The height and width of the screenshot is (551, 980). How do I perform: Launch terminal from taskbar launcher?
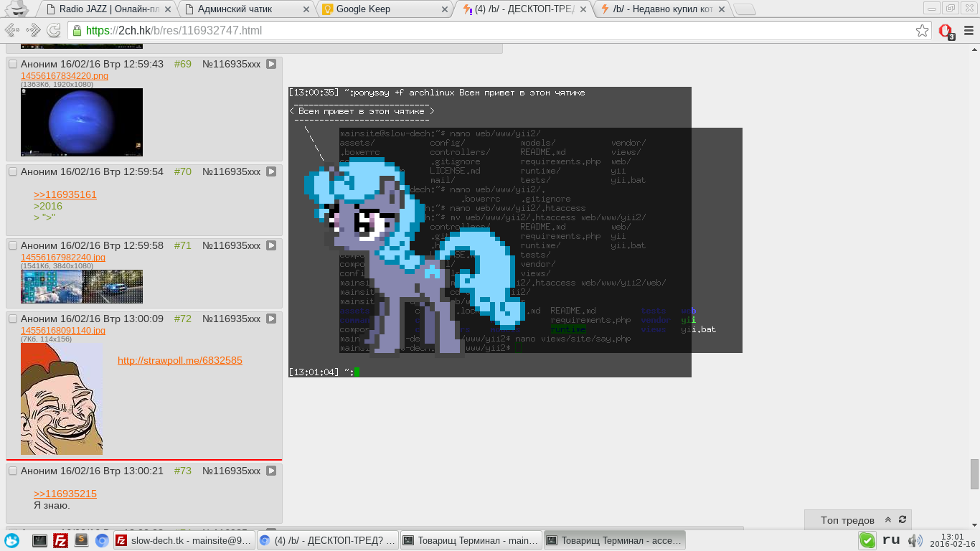tap(39, 540)
